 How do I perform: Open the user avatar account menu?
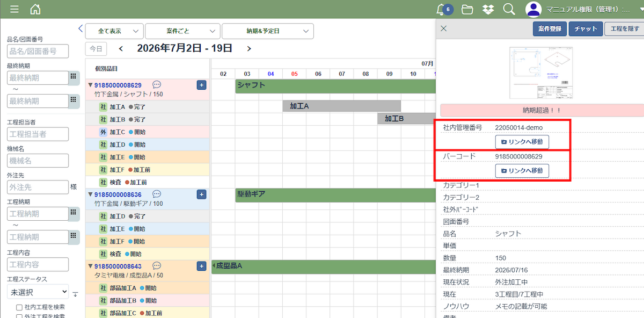click(x=533, y=9)
